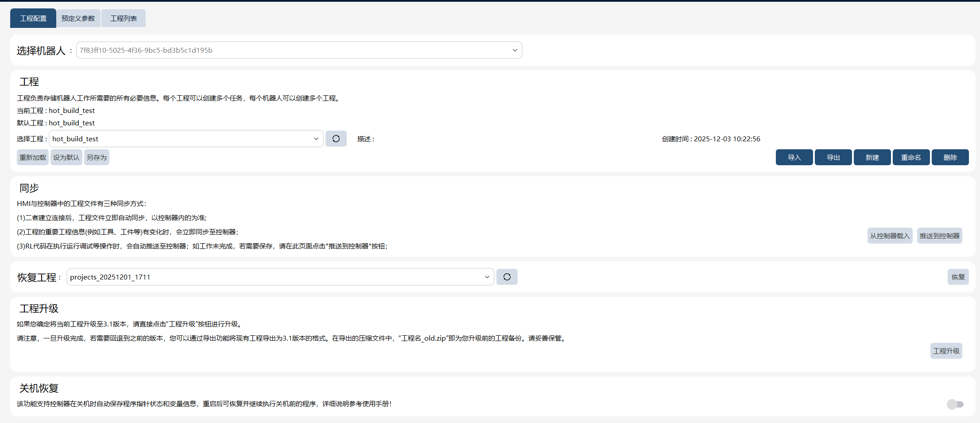Click the 设为默认 button

pos(66,157)
